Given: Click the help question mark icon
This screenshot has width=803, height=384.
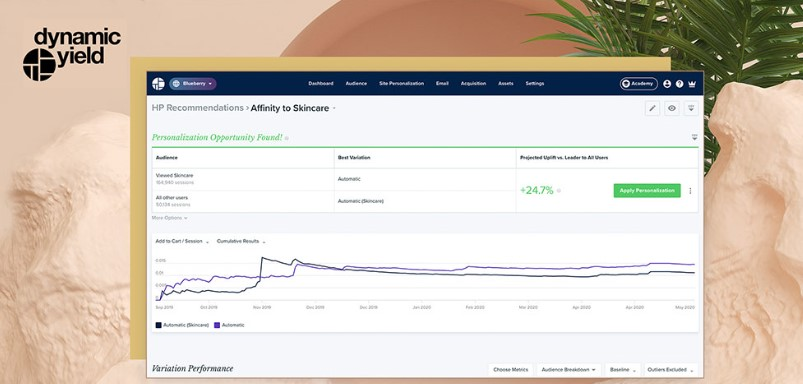Looking at the screenshot, I should tap(680, 83).
